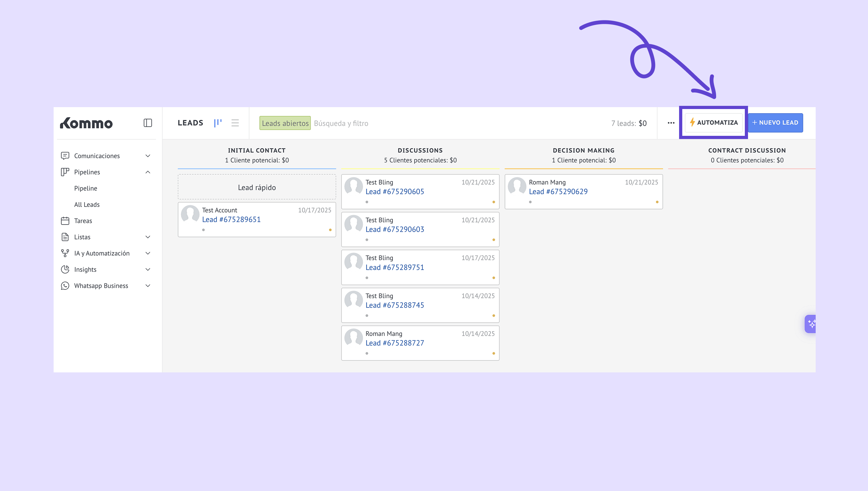Click the Comunicaciones chat icon

point(65,156)
